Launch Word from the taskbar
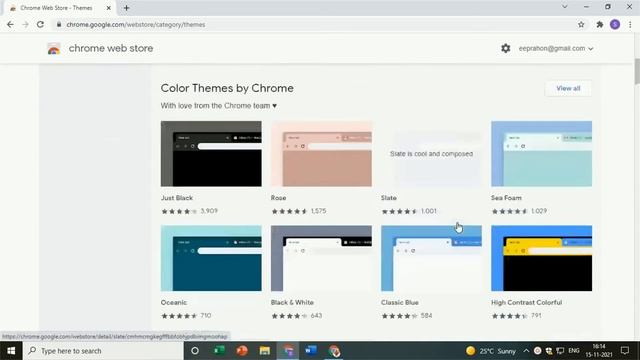 311,351
